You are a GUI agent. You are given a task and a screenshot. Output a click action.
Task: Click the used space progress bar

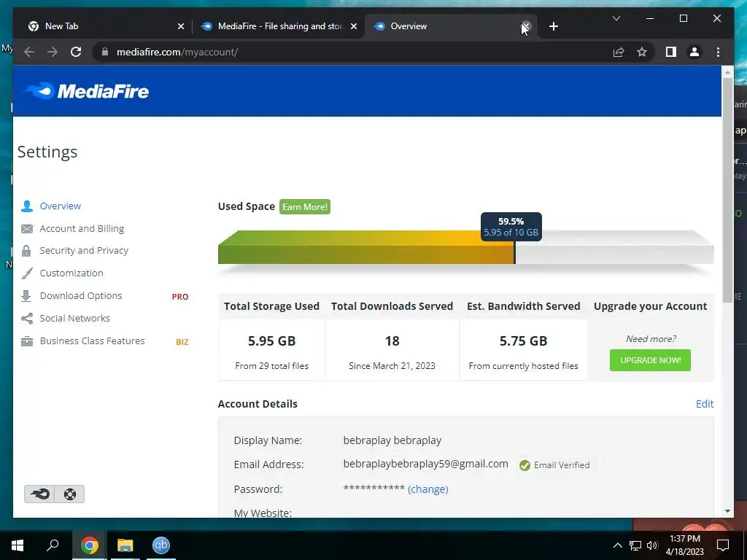click(465, 247)
